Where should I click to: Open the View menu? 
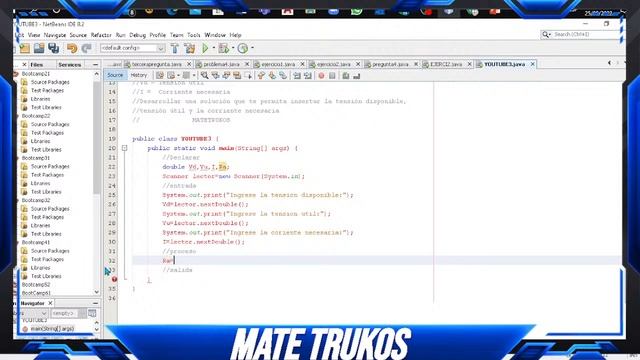[x=34, y=35]
